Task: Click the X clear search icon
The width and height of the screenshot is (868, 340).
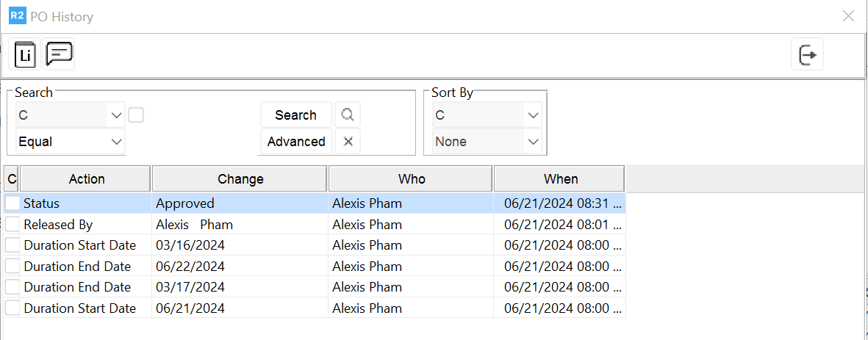Action: 348,142
